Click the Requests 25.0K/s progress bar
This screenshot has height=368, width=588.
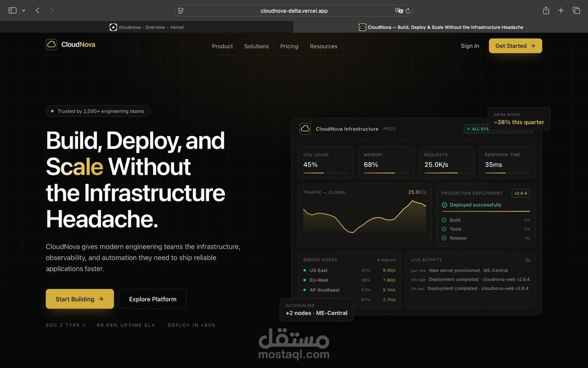point(447,173)
